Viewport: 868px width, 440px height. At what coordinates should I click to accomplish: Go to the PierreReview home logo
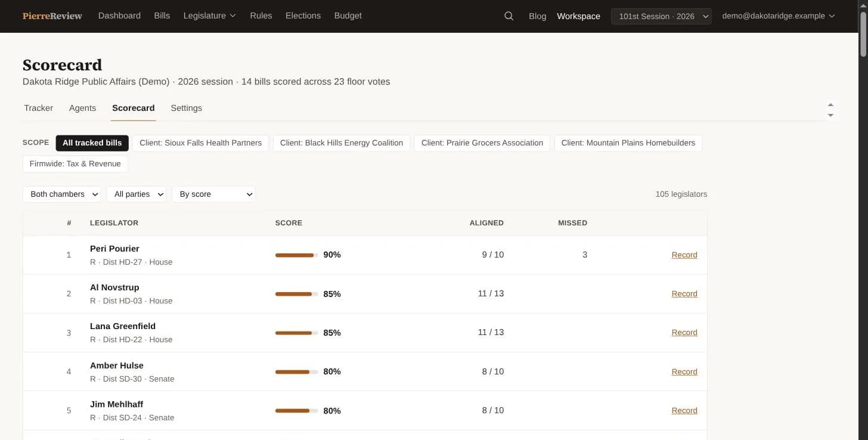tap(52, 16)
